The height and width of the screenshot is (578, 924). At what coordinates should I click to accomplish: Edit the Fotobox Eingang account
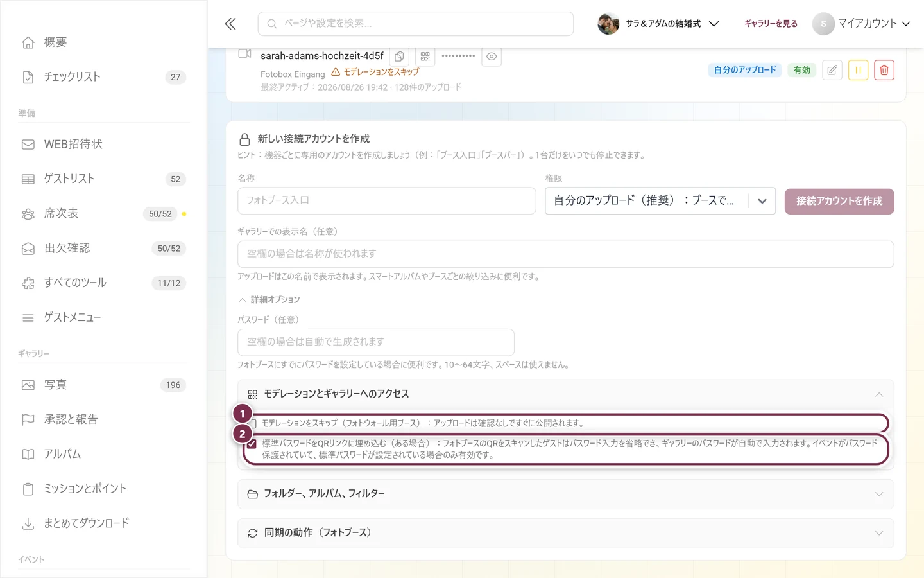tap(832, 70)
